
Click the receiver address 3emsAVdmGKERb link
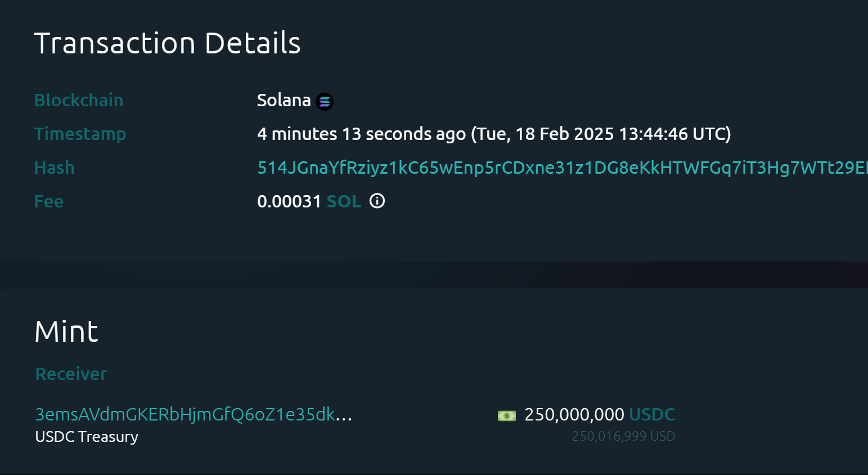tap(186, 415)
